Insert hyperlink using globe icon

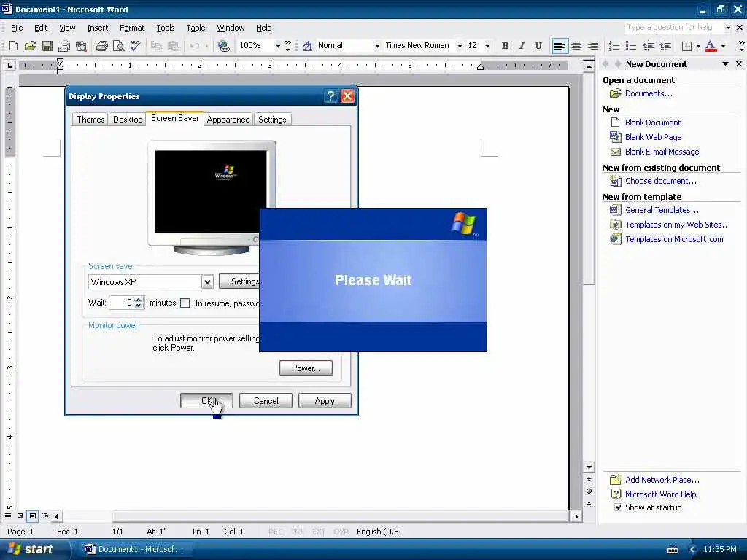[x=223, y=46]
